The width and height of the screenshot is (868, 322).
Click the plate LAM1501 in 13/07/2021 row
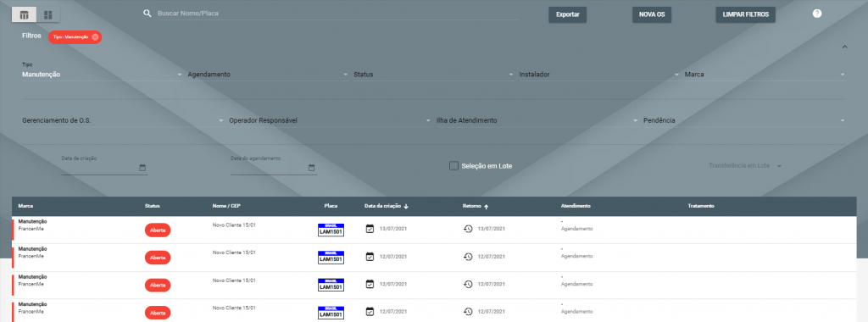coord(331,230)
